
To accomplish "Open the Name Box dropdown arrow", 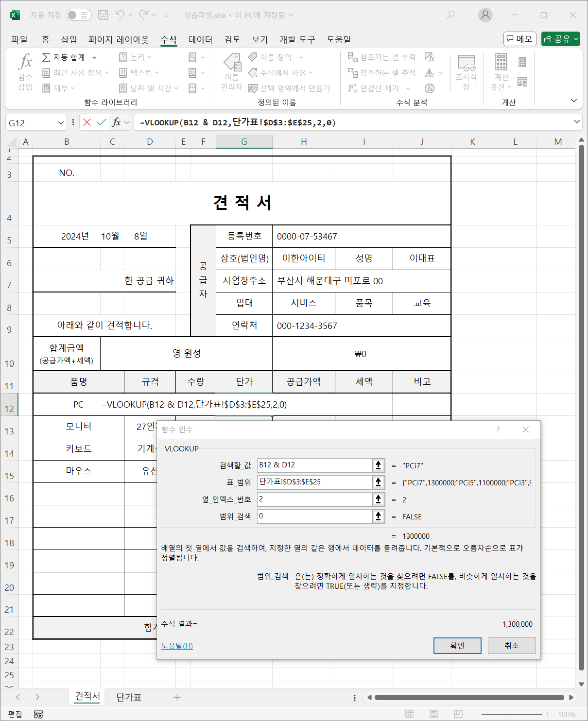I will tap(61, 123).
